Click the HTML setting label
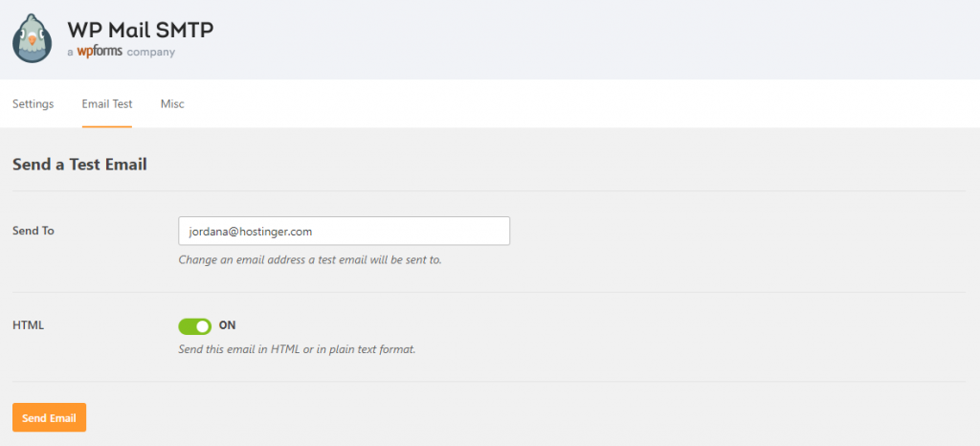 [28, 325]
